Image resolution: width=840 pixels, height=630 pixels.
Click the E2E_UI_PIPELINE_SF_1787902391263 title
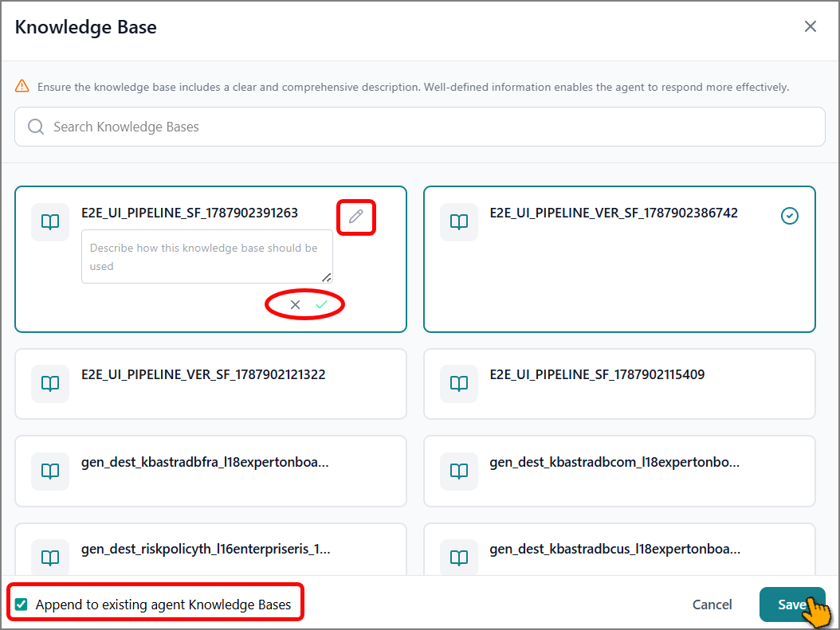click(x=190, y=213)
